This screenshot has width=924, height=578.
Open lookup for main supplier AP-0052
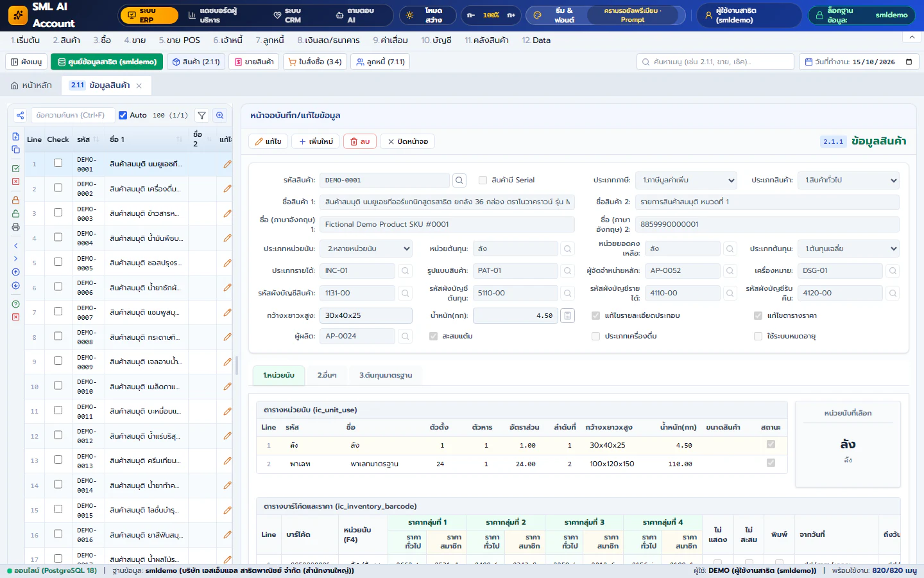(730, 271)
